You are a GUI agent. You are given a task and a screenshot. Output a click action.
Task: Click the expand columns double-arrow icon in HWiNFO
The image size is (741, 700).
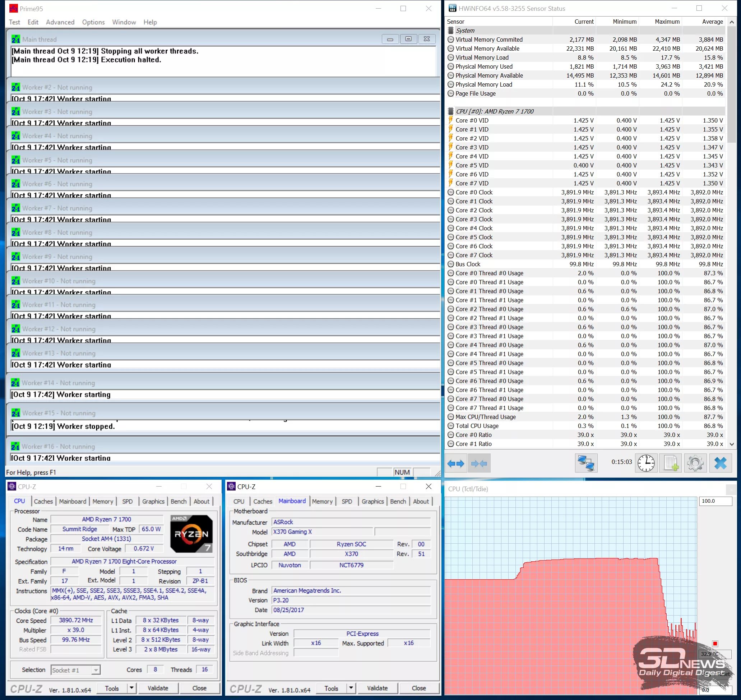tap(455, 464)
